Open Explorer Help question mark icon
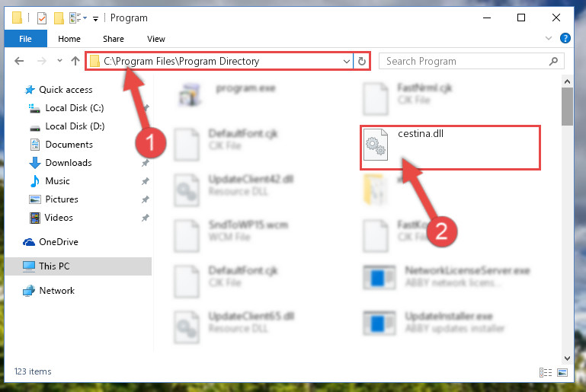Viewport: 586px width, 392px height. 565,38
